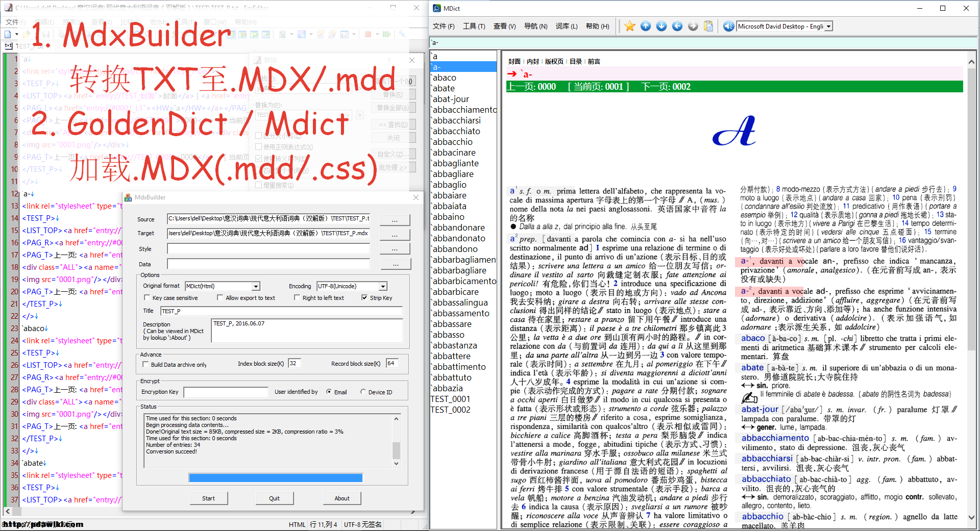The width and height of the screenshot is (980, 531).
Task: Open 文件 (F) menu in MDict
Action: pyautogui.click(x=444, y=27)
